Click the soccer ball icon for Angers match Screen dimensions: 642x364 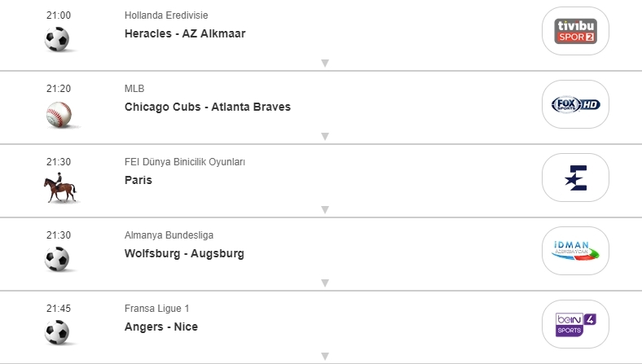(58, 332)
